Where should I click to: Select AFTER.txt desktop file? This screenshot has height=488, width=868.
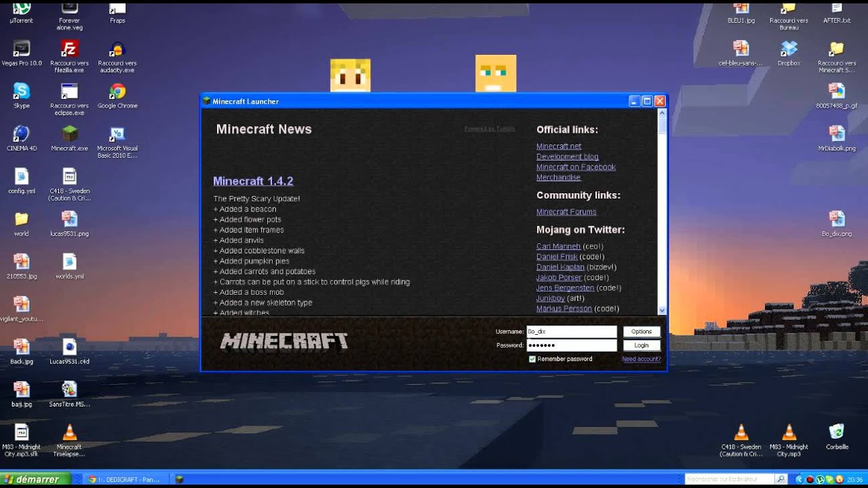[x=837, y=12]
